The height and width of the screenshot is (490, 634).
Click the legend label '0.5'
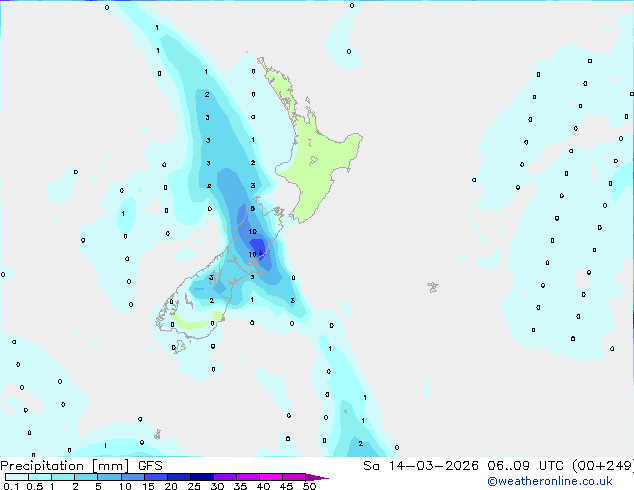click(x=35, y=486)
